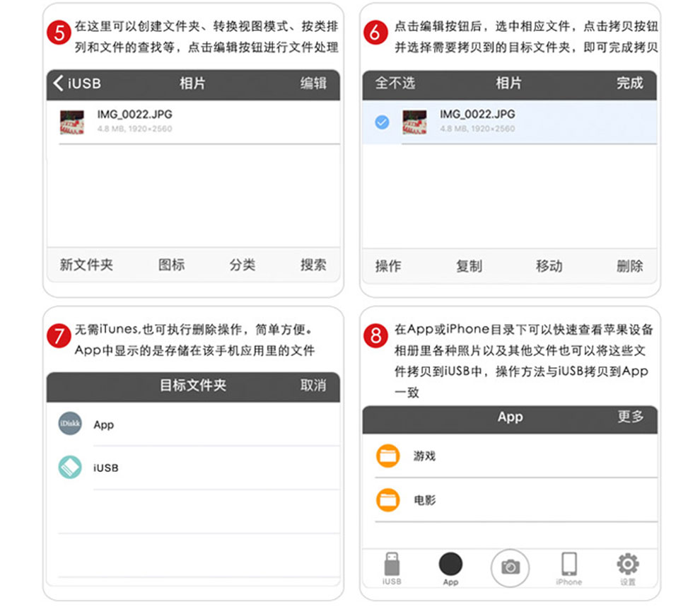Select App row text in target folder list
The height and width of the screenshot is (607, 700).
tap(103, 424)
